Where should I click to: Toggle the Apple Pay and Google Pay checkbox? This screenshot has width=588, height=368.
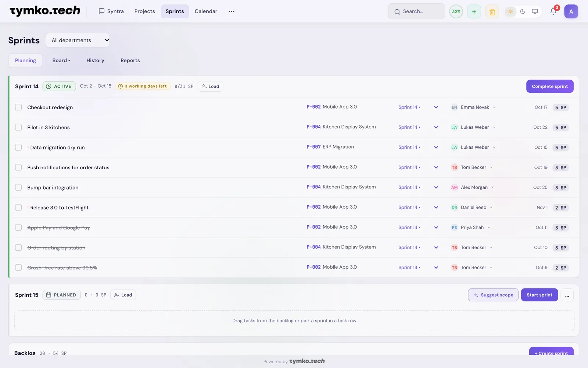coord(18,227)
